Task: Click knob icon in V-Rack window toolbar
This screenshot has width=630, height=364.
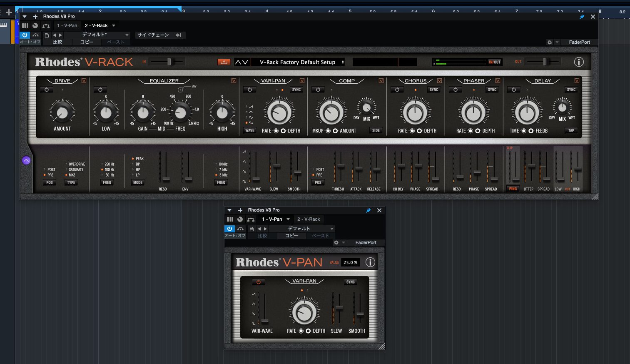Action: 35,25
